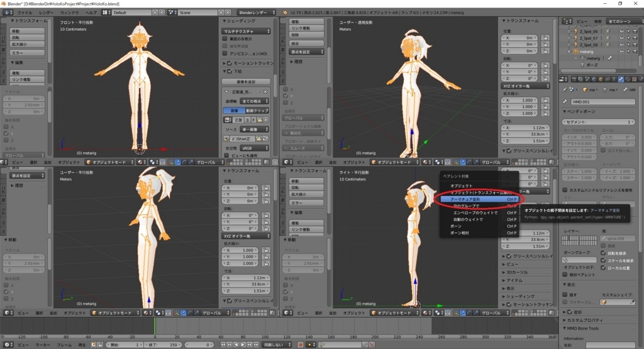Click the 移動 button in top-left tool shelf

click(27, 31)
